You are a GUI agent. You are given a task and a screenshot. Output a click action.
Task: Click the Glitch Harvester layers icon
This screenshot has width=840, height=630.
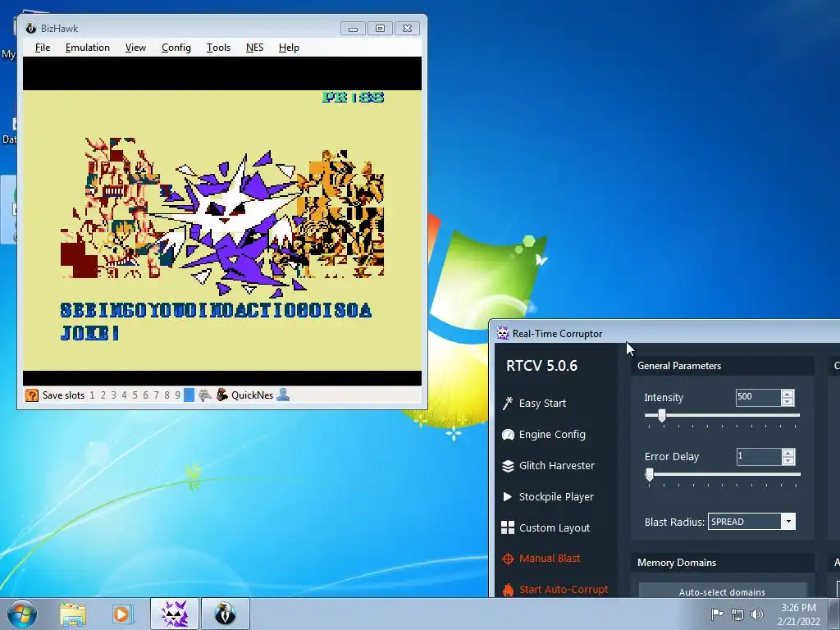(x=507, y=466)
